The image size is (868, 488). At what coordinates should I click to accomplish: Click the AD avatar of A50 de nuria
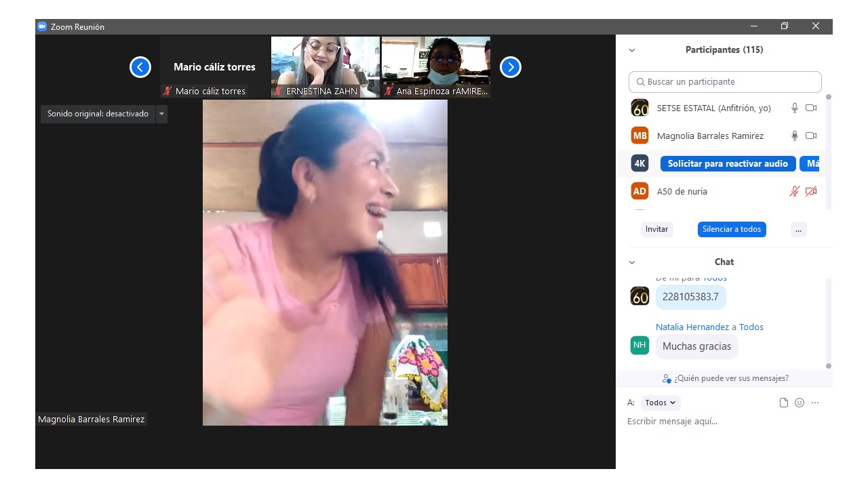pos(639,191)
